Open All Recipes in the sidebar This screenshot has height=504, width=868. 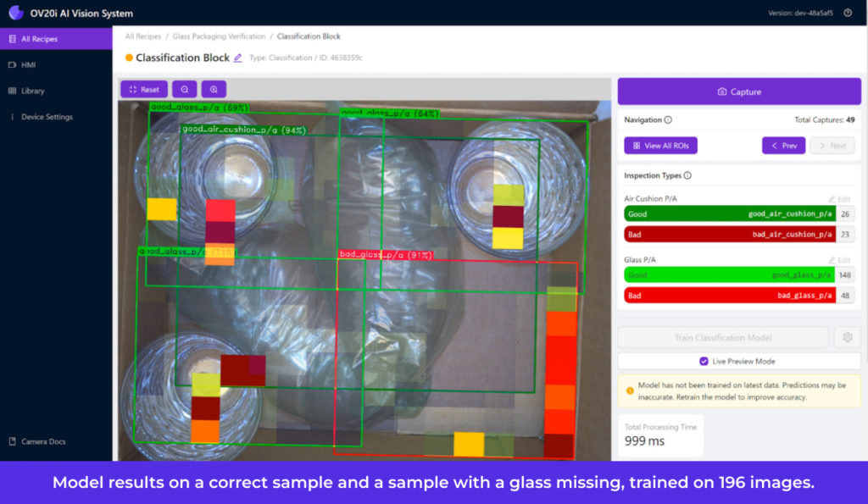[56, 39]
